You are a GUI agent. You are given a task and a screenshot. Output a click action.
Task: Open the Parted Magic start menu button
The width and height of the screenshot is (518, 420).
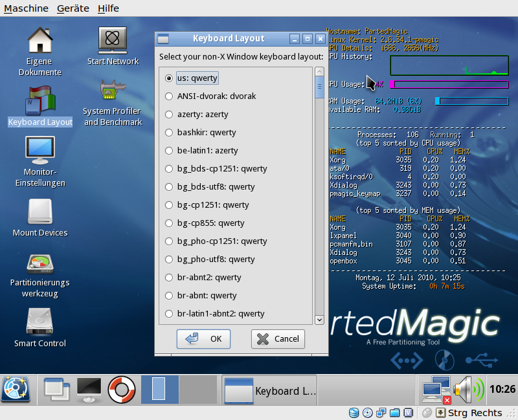click(x=16, y=390)
